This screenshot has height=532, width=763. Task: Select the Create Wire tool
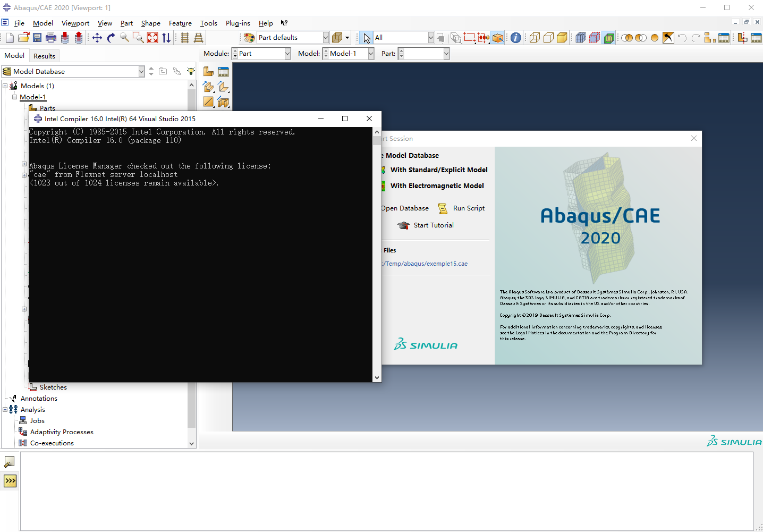(x=208, y=102)
